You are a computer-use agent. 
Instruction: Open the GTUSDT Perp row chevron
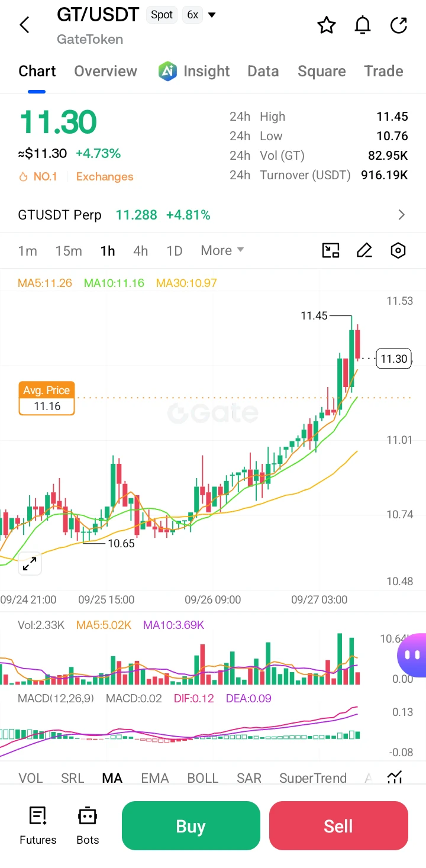402,215
